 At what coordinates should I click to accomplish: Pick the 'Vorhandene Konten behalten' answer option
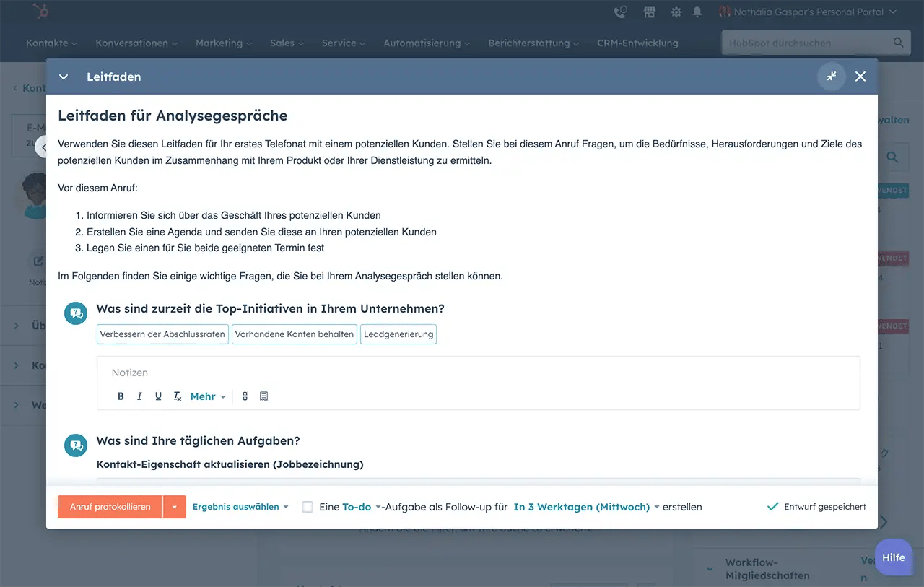click(x=295, y=334)
